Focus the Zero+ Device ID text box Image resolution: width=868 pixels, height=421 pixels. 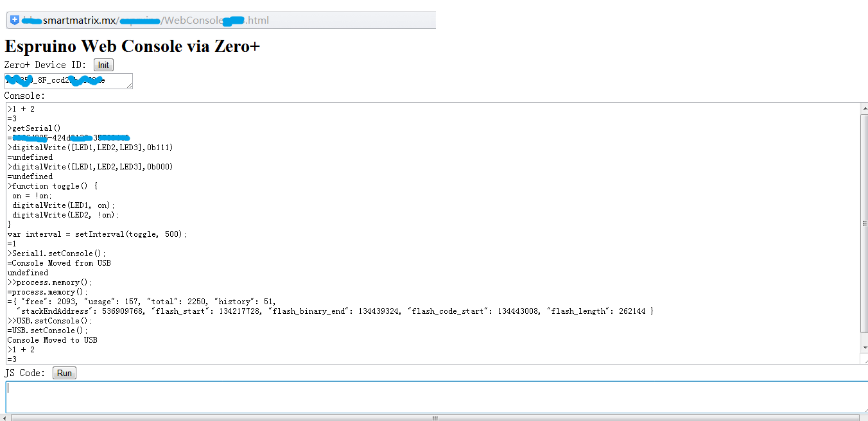(69, 81)
